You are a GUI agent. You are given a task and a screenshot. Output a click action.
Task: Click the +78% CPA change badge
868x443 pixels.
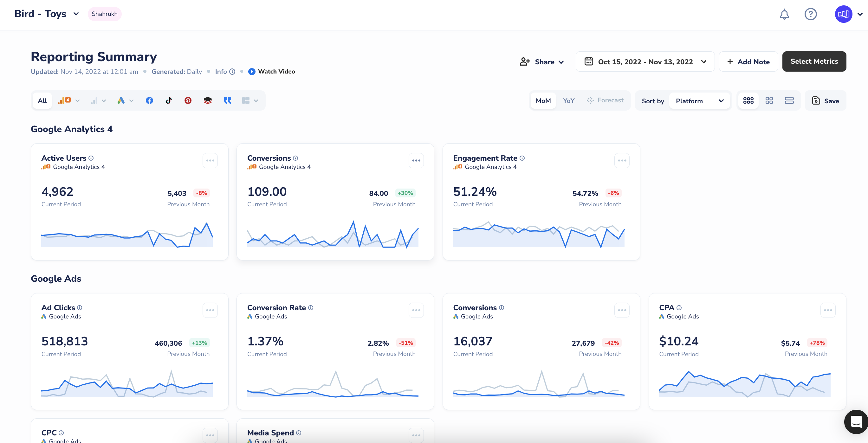tap(817, 343)
